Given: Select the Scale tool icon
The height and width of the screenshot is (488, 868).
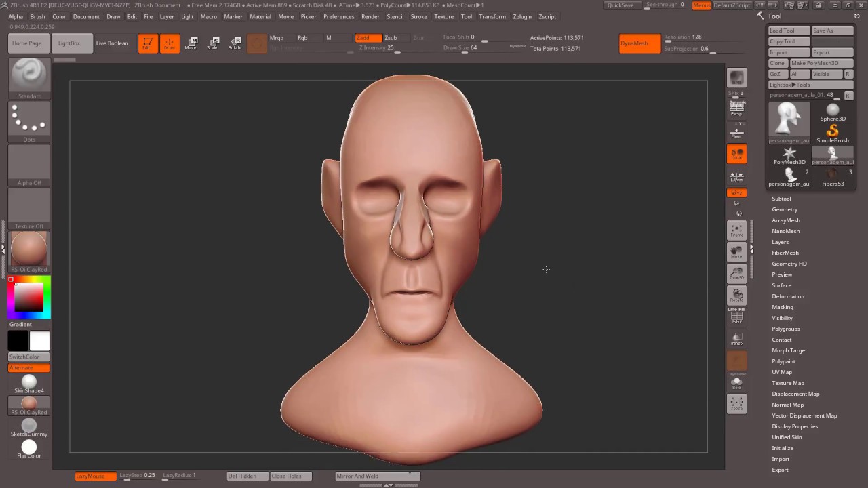Looking at the screenshot, I should [213, 43].
